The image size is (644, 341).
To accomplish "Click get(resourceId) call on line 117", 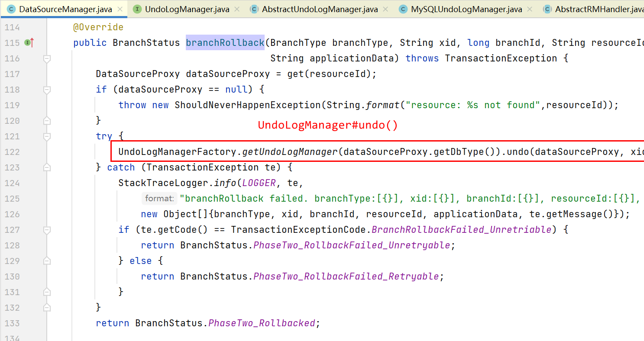I will pyautogui.click(x=329, y=74).
